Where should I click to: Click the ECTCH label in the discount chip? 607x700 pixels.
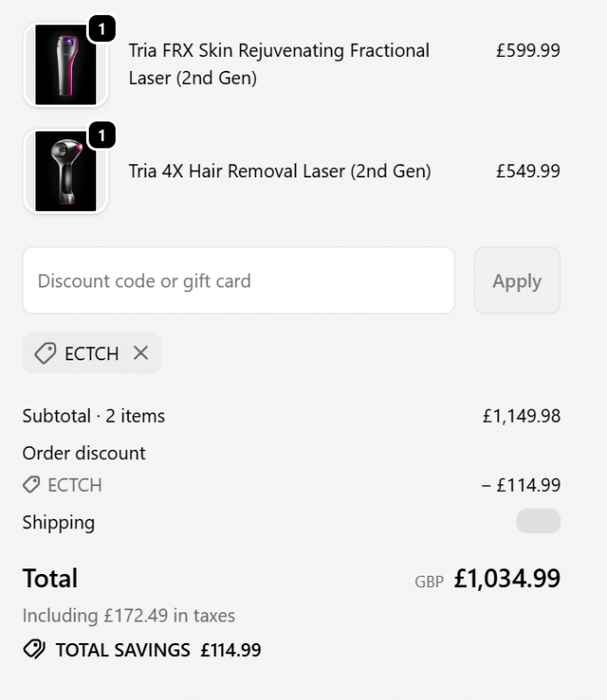[x=92, y=354]
